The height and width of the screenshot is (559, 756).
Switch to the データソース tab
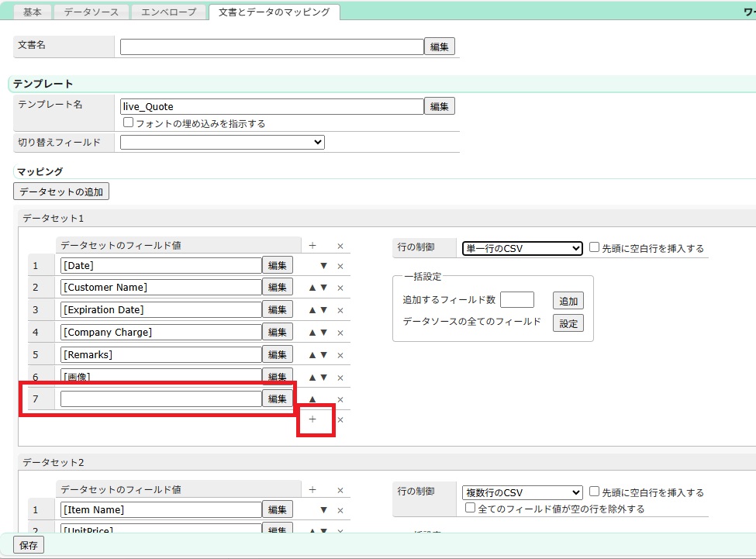(91, 12)
